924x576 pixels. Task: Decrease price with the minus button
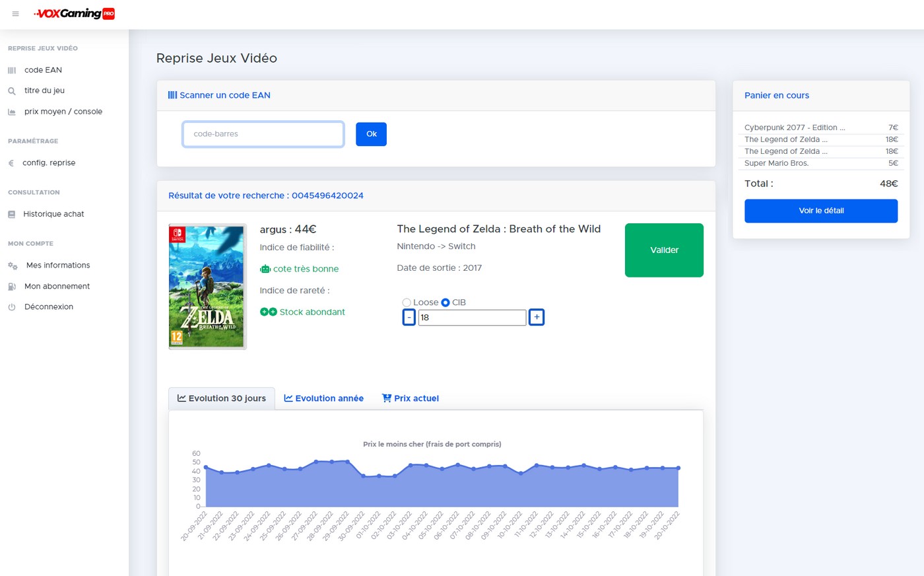(x=409, y=318)
